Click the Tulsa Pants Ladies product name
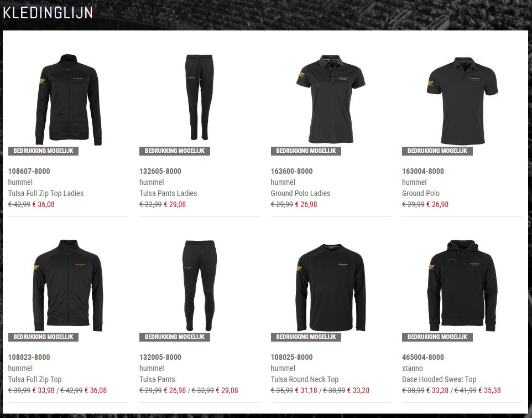532x418 pixels. [168, 193]
